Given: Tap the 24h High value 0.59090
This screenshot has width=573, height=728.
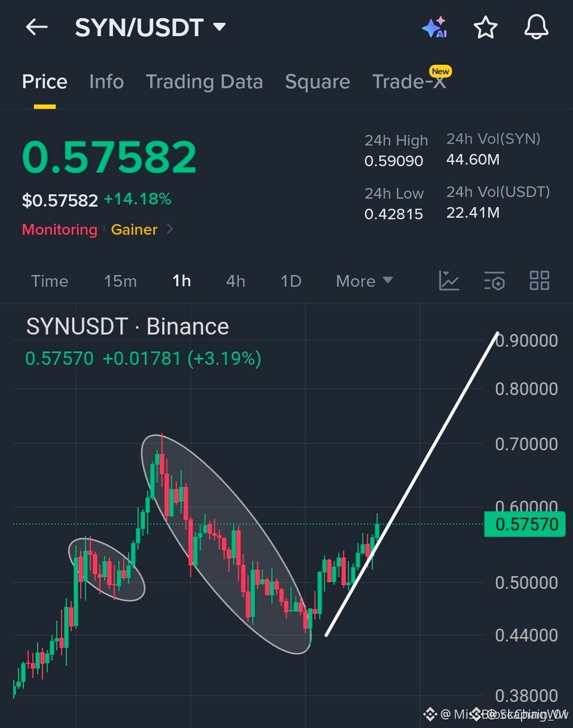Looking at the screenshot, I should (394, 161).
